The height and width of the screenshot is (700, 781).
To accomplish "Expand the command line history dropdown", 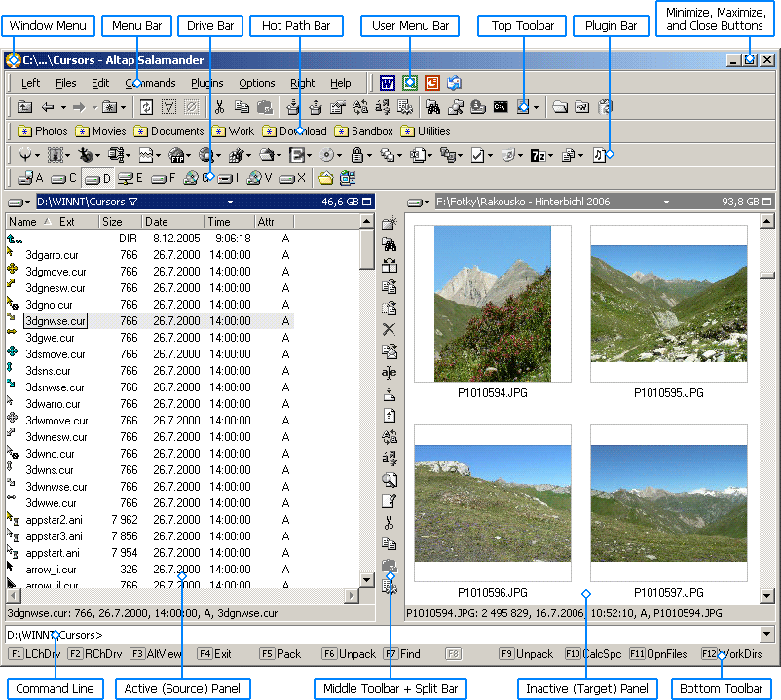I will point(767,634).
